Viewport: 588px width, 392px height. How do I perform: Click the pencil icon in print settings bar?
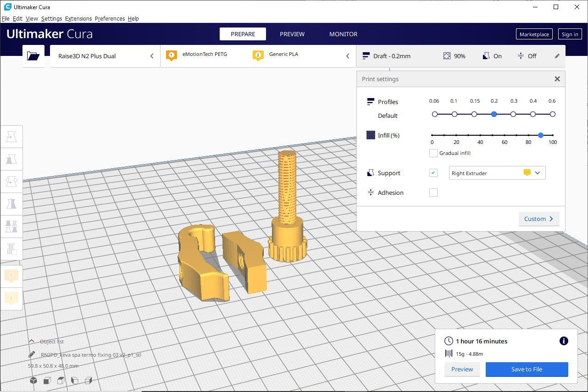(557, 56)
